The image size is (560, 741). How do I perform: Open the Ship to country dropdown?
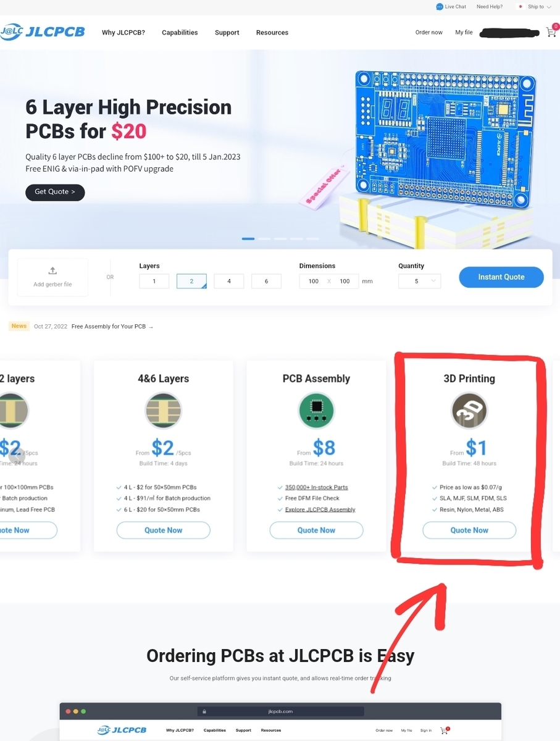[x=535, y=7]
